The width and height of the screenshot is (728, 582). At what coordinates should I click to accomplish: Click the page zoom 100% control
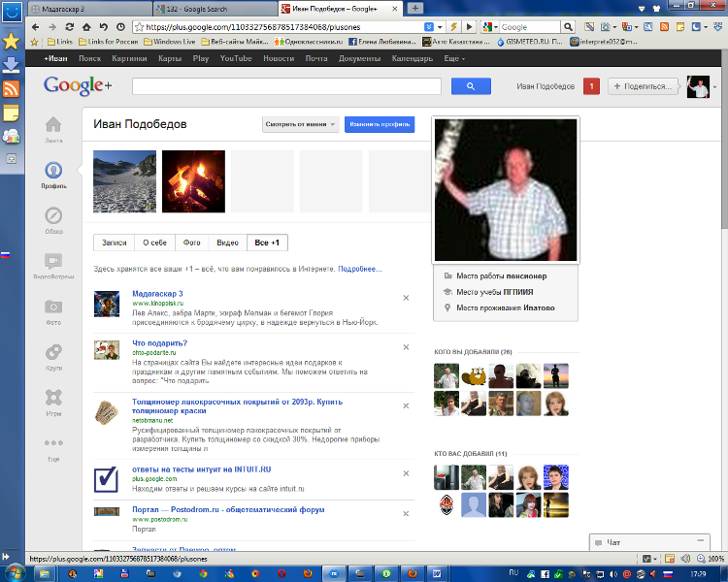711,559
